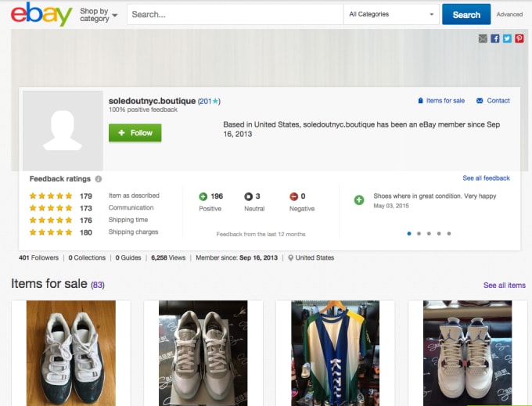The height and width of the screenshot is (406, 532).
Task: Click 6,258 Views text
Action: (x=168, y=258)
